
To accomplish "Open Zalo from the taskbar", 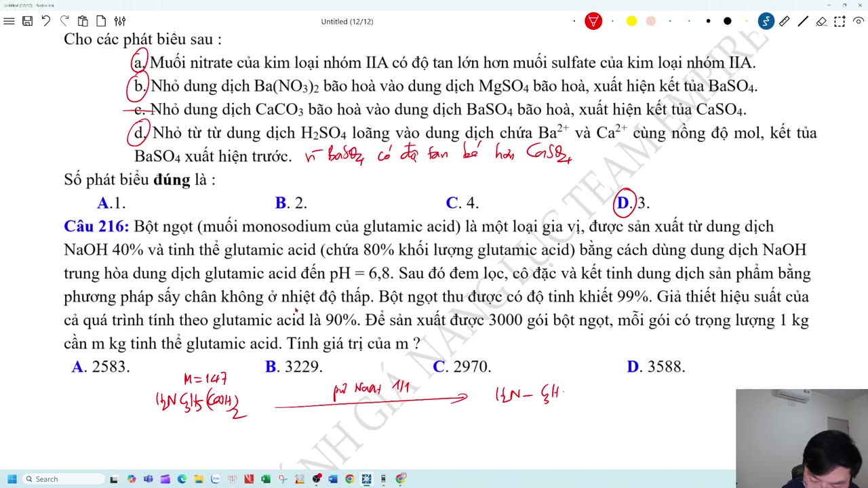I will (x=216, y=479).
